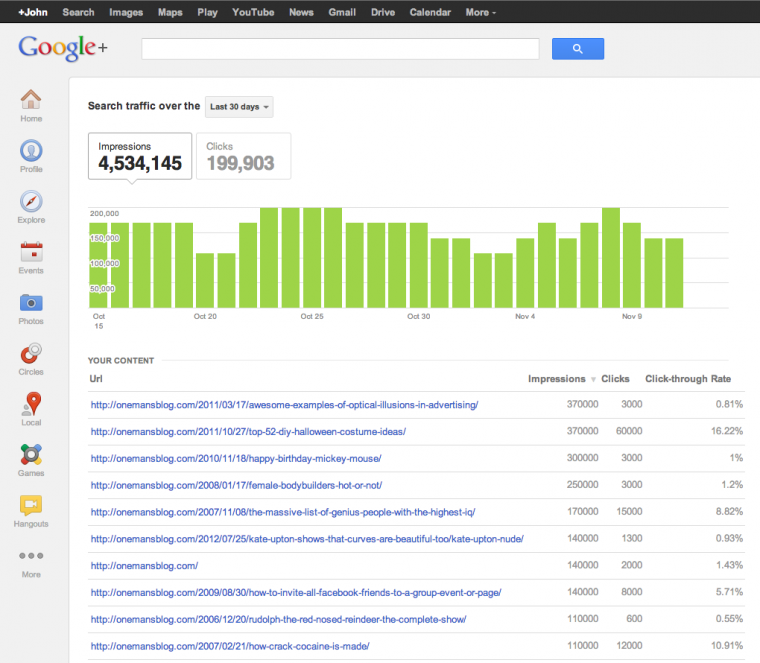Screen dimensions: 760x663
Task: Click the 250000 impressions cell
Action: pyautogui.click(x=583, y=484)
